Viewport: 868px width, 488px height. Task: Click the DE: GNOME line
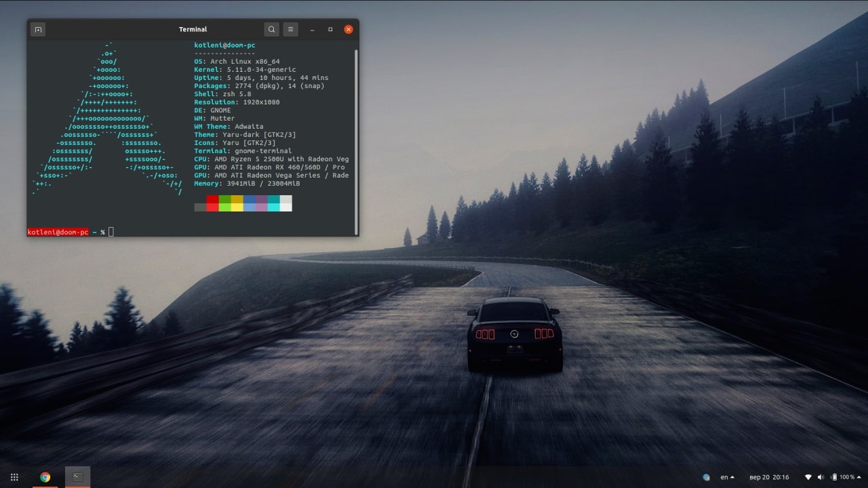212,110
